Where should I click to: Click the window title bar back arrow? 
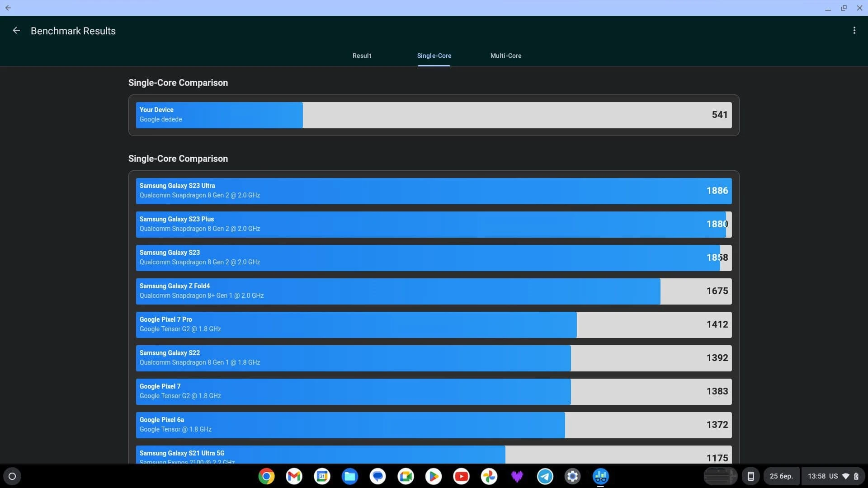click(x=8, y=8)
